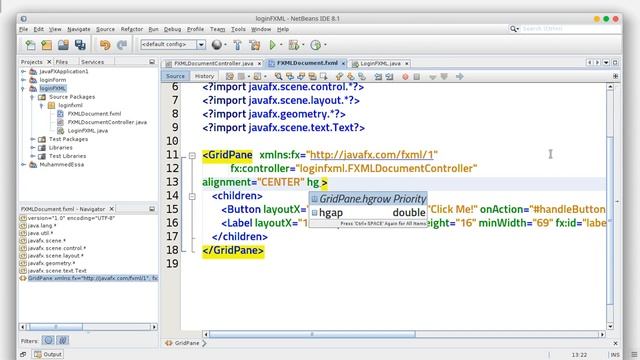Click the Maximize editor window icon
Image resolution: width=640 pixels, height=360 pixels.
click(x=615, y=62)
